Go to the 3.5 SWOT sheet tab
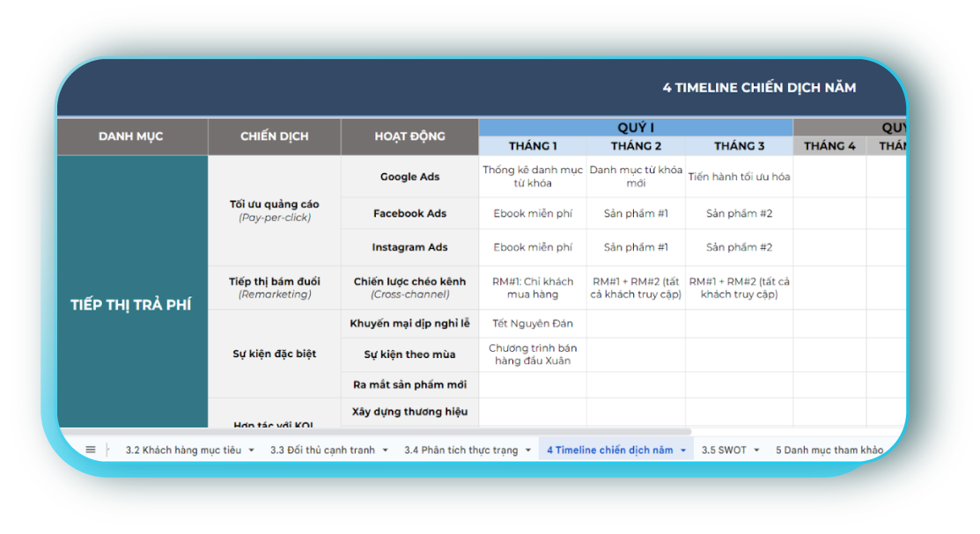The height and width of the screenshot is (534, 980). [x=723, y=450]
